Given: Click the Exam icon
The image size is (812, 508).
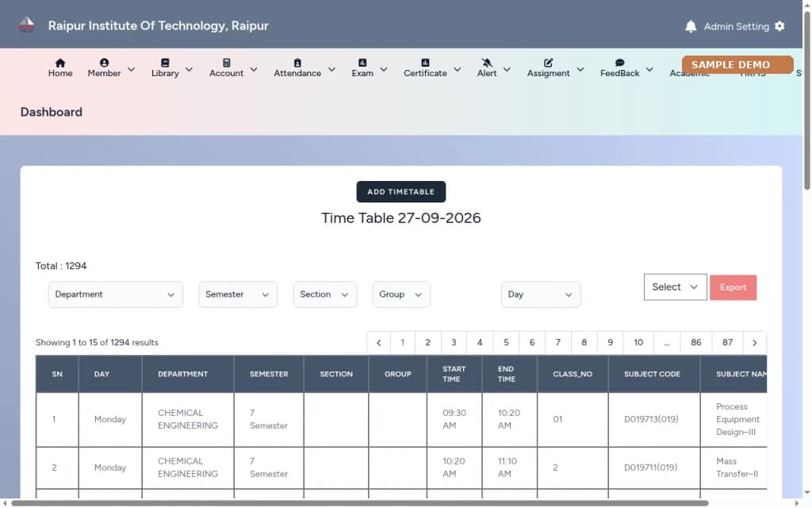Looking at the screenshot, I should [362, 63].
